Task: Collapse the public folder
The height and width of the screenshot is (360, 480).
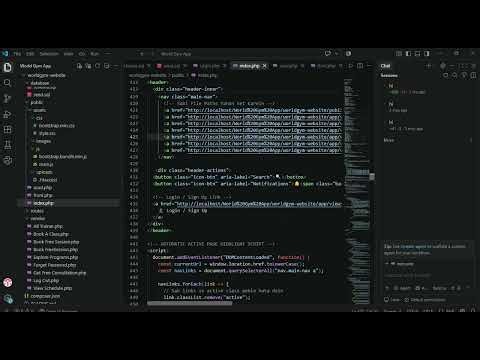Action: (37, 102)
